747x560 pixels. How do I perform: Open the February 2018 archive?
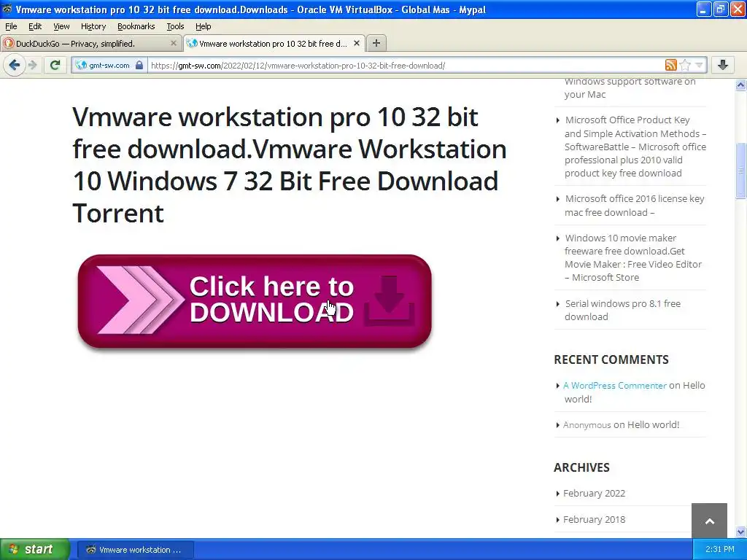pos(594,519)
